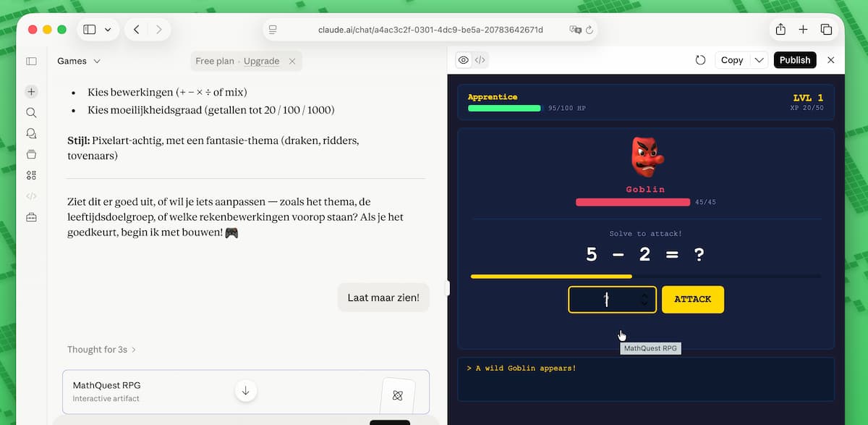Open Safari Share button
Image resolution: width=868 pixels, height=425 pixels.
pyautogui.click(x=780, y=30)
